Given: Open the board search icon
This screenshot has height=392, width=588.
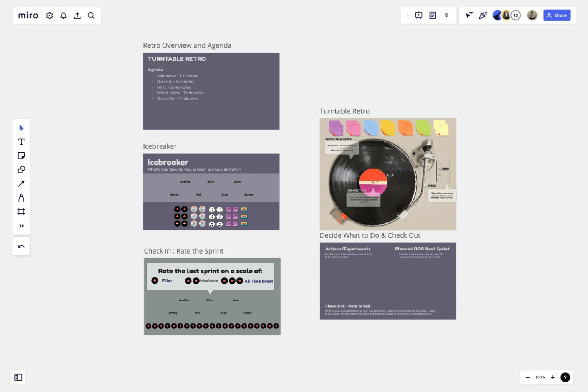Looking at the screenshot, I should tap(91, 16).
